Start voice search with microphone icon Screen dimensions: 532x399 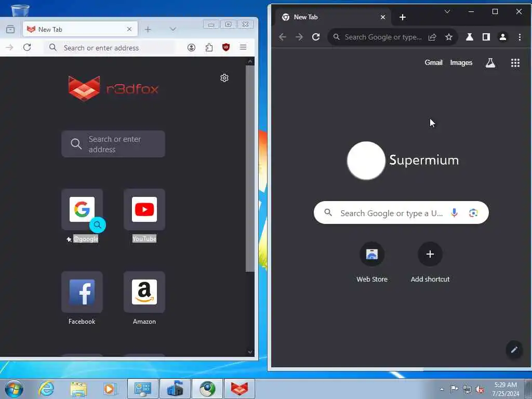tap(454, 212)
